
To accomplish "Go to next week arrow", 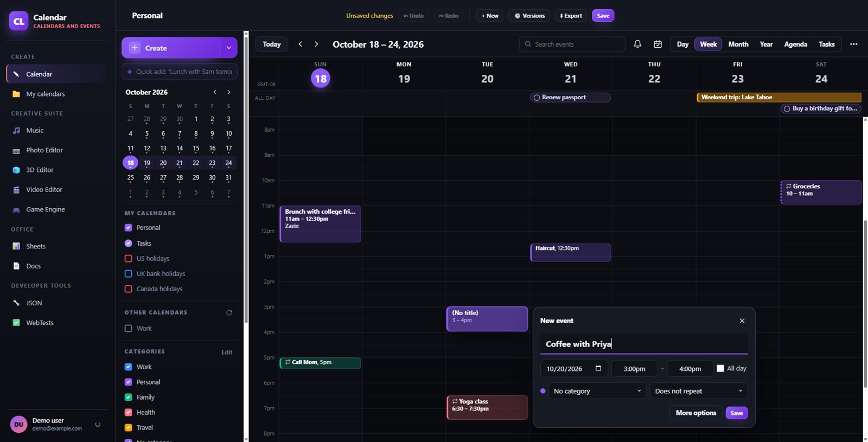I will coord(316,44).
